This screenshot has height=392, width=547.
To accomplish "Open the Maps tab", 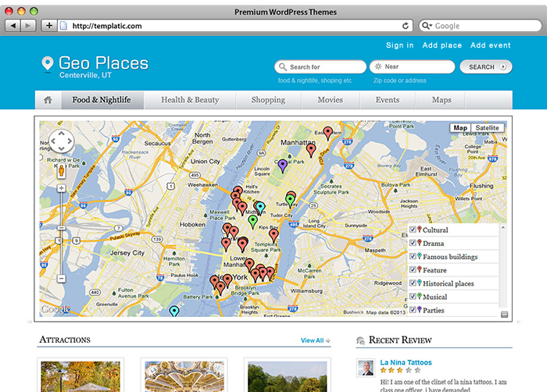I will [442, 100].
